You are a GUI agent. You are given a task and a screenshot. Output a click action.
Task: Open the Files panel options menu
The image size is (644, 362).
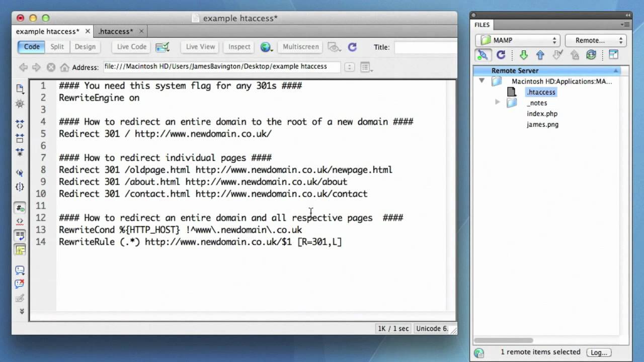coord(624,25)
